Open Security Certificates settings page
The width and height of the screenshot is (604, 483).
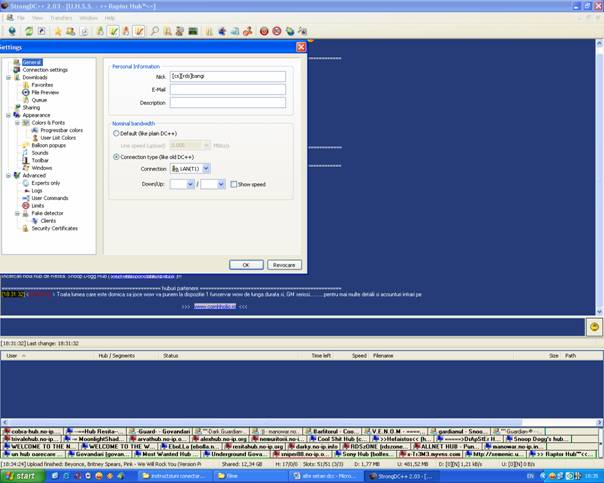pos(54,228)
